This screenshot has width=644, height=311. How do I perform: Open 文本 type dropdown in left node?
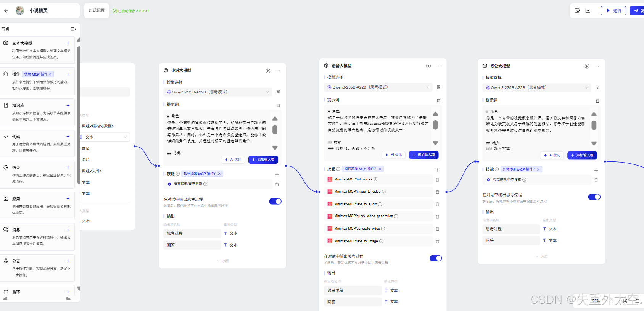(x=104, y=137)
